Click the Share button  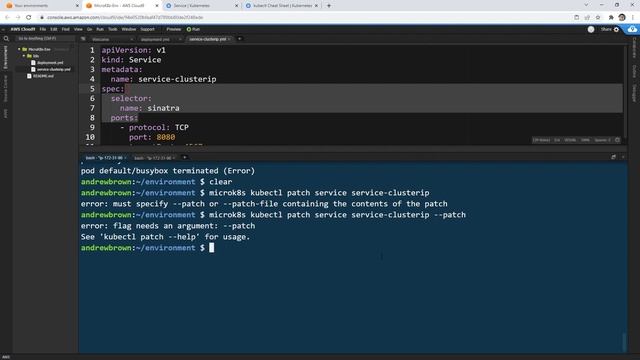(606, 29)
